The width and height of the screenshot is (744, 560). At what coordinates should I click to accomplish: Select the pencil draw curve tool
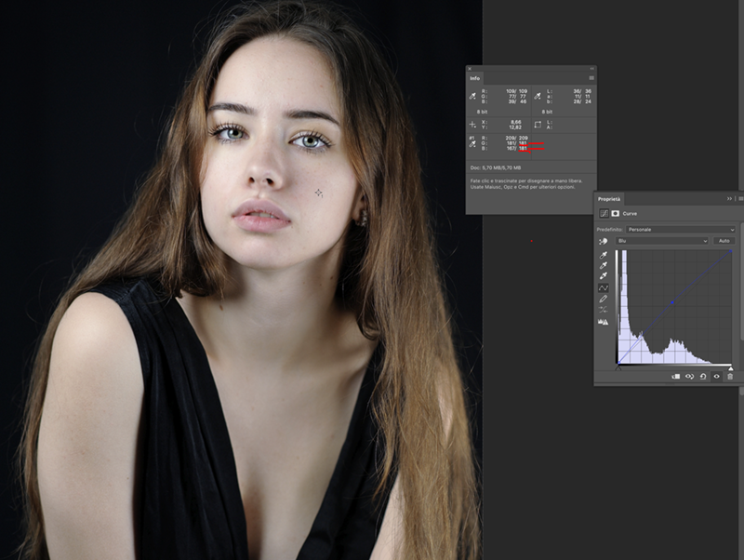(604, 300)
